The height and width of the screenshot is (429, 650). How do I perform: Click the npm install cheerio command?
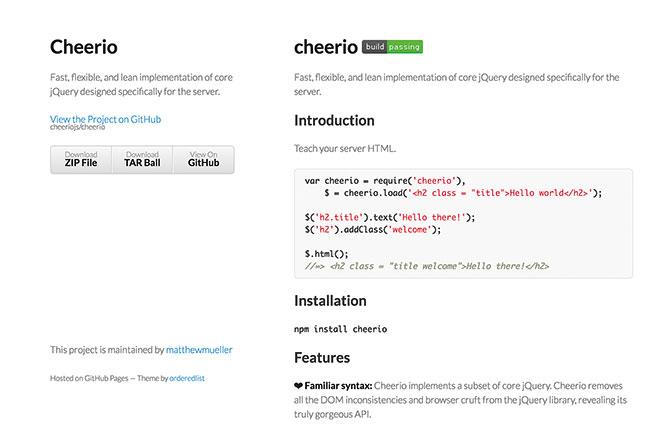(x=340, y=328)
